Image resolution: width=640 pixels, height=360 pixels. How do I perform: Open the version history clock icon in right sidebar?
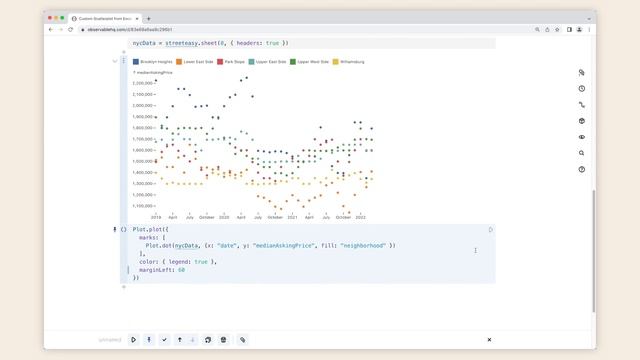[x=582, y=89]
